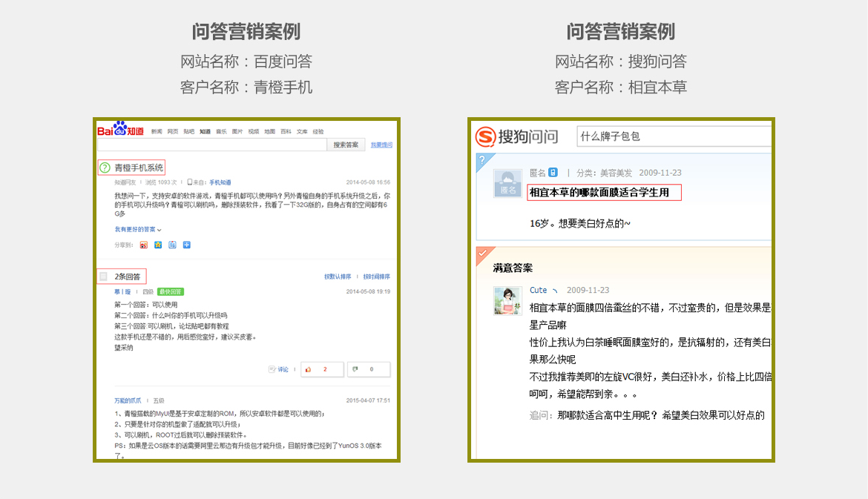Click blue mobile icon next to 匿名

[x=553, y=173]
